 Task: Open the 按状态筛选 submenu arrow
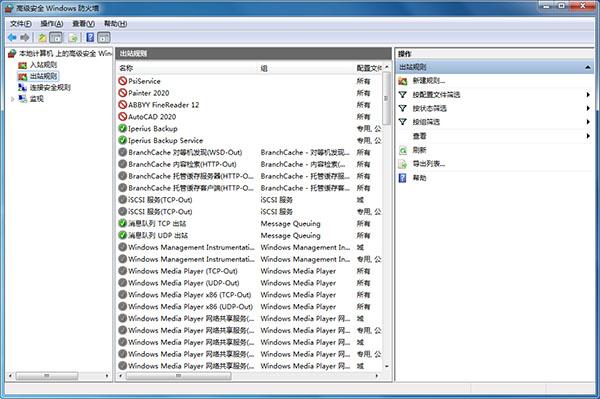588,108
